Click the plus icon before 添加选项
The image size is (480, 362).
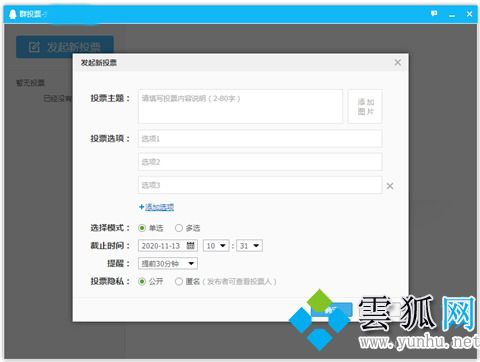click(x=141, y=207)
